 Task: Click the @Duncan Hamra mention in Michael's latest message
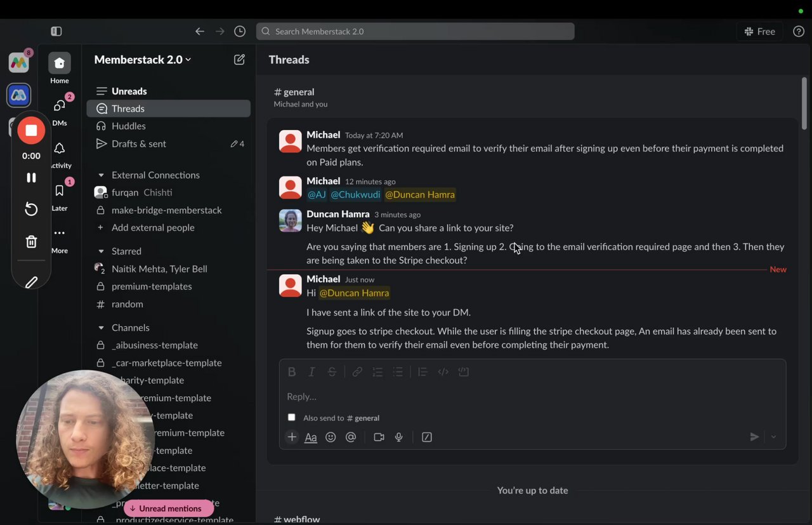(354, 293)
